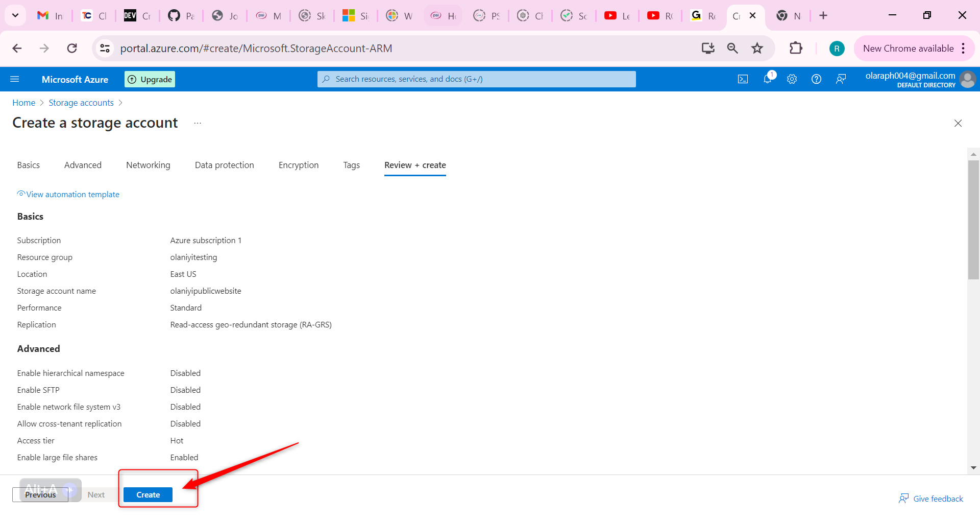Reload the Azure portal page
Viewport: 980px width, 521px height.
point(72,49)
